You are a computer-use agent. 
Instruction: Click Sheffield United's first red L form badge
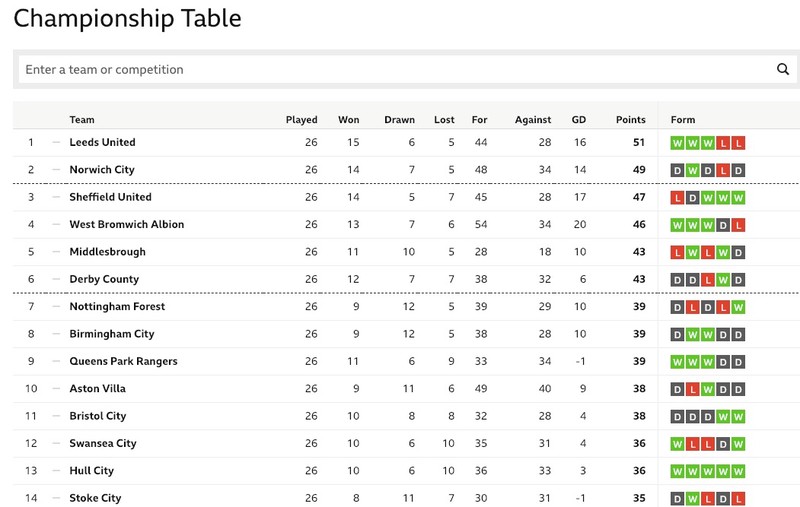click(x=677, y=198)
